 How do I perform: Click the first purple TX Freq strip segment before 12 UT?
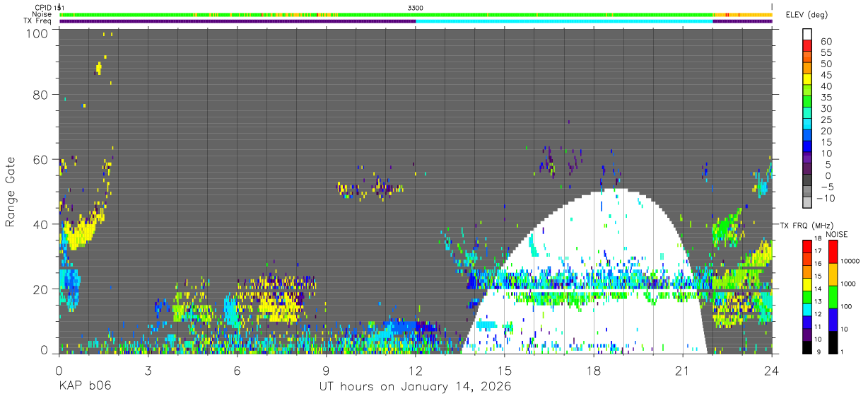tap(237, 21)
